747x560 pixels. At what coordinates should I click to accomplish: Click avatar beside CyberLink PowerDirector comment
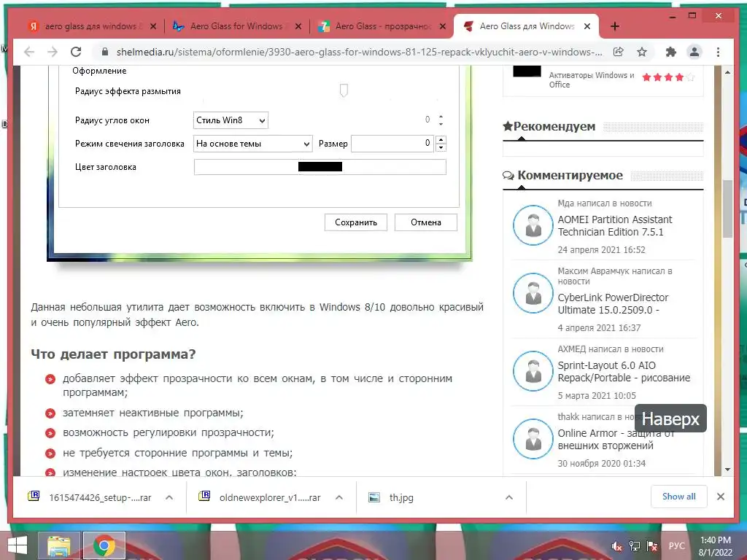tap(533, 293)
